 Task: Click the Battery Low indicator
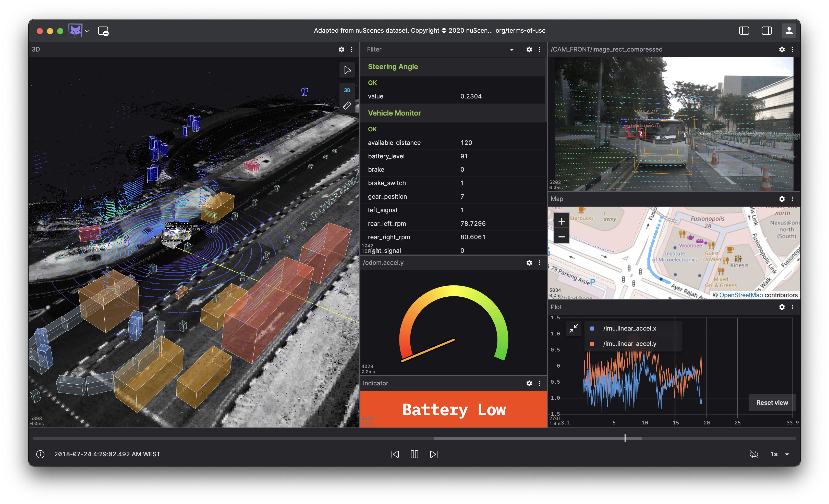[454, 409]
